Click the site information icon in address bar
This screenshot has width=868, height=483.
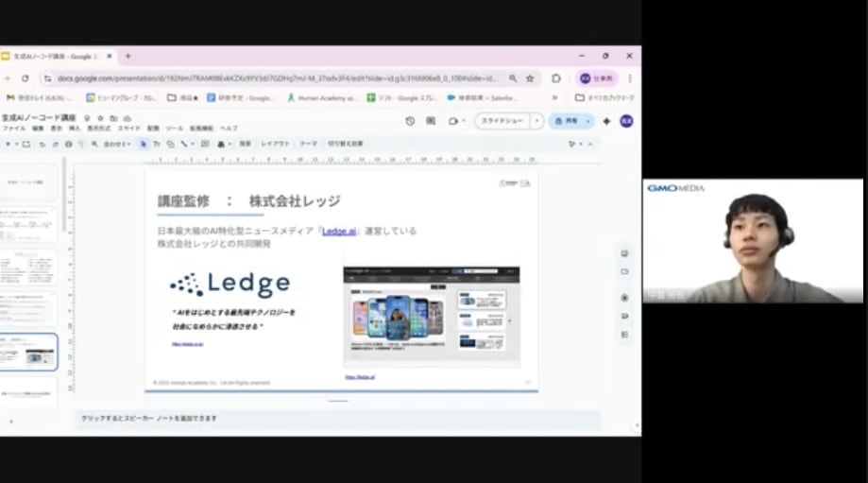[47, 78]
